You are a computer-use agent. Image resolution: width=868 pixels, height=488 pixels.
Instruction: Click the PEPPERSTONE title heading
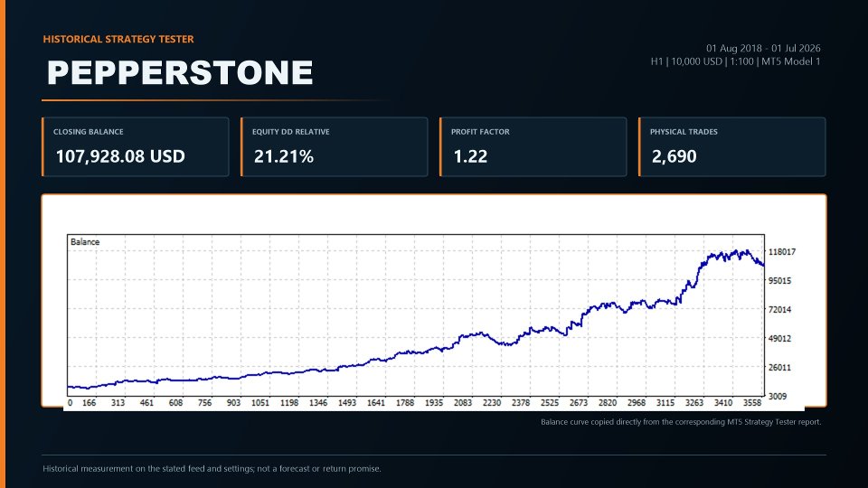click(x=180, y=72)
